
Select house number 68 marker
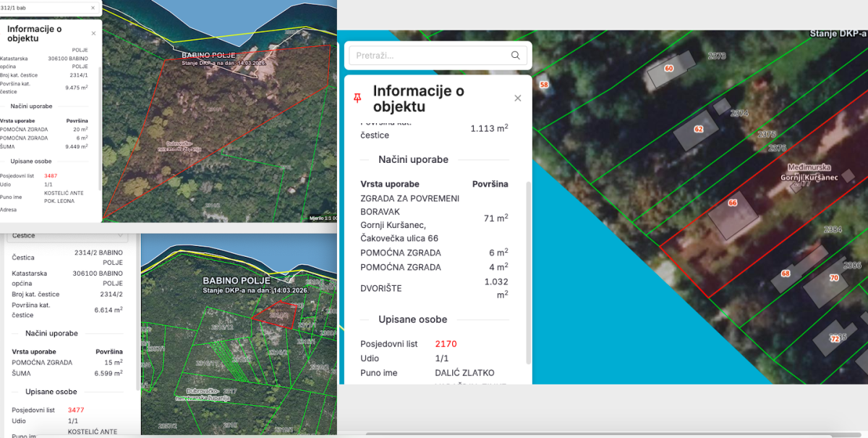[x=786, y=274]
